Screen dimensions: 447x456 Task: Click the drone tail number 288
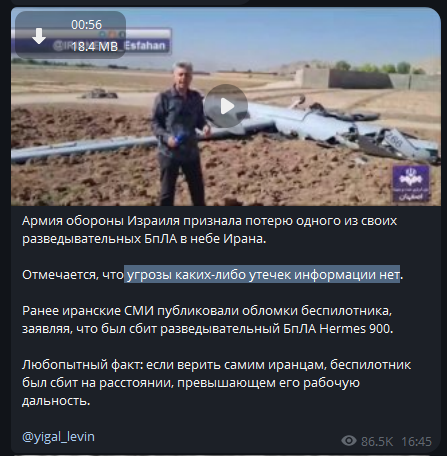pyautogui.click(x=396, y=140)
